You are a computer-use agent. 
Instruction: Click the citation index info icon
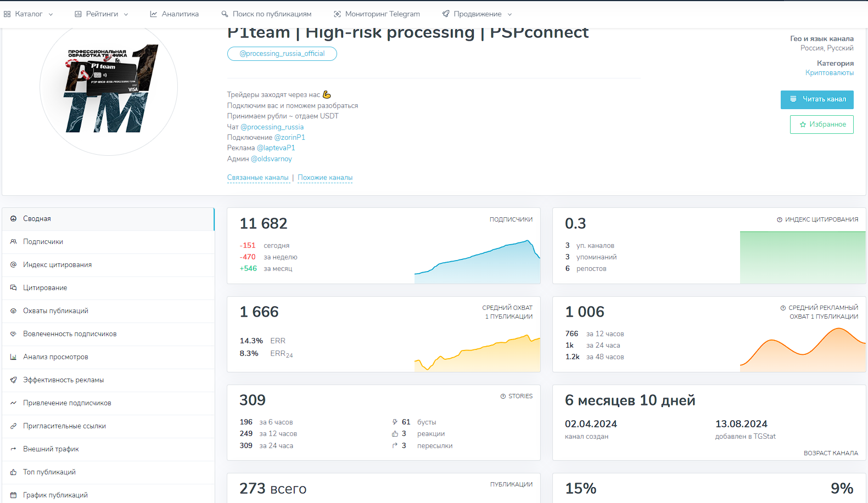[780, 219]
